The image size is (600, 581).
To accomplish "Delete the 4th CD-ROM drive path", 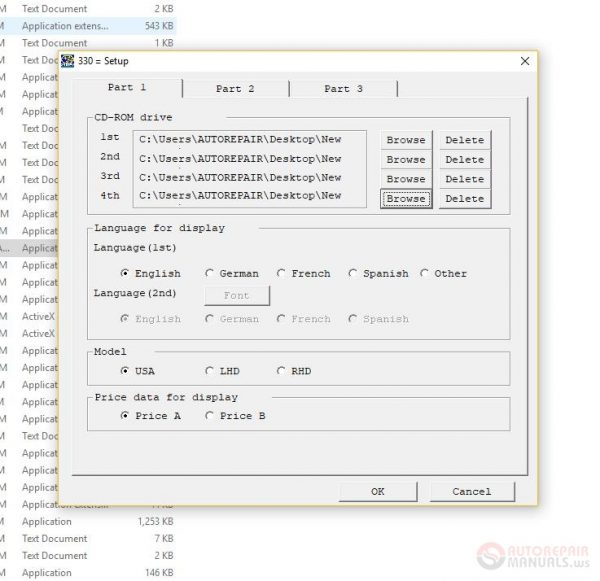I will point(465,199).
